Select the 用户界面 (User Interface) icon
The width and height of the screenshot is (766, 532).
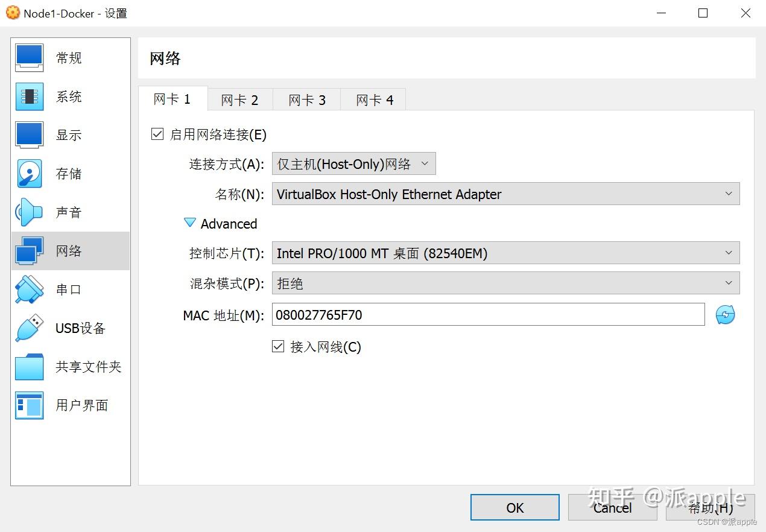[x=68, y=405]
